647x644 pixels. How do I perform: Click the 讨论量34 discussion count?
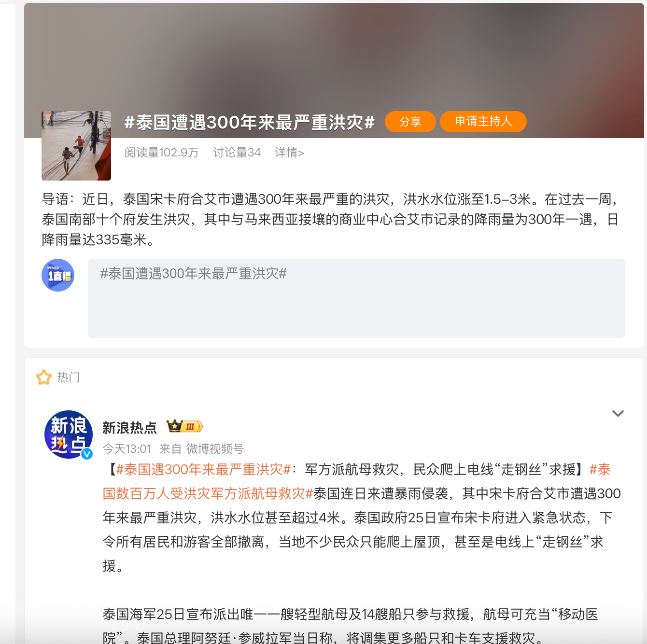[237, 153]
